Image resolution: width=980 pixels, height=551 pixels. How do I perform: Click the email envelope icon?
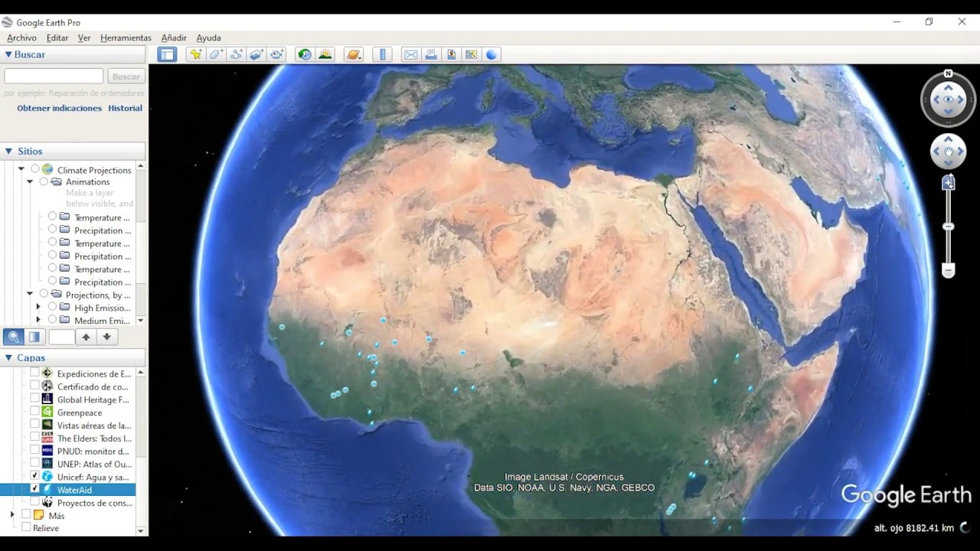click(x=411, y=54)
